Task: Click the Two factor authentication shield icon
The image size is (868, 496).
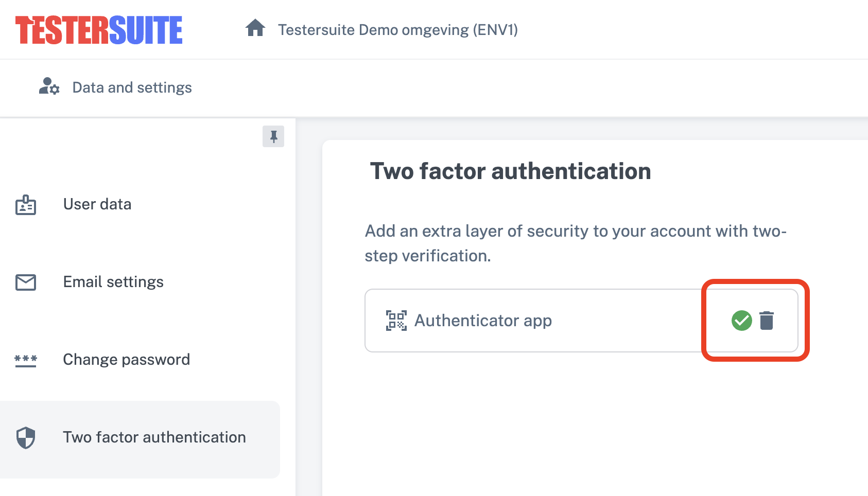Action: [26, 438]
